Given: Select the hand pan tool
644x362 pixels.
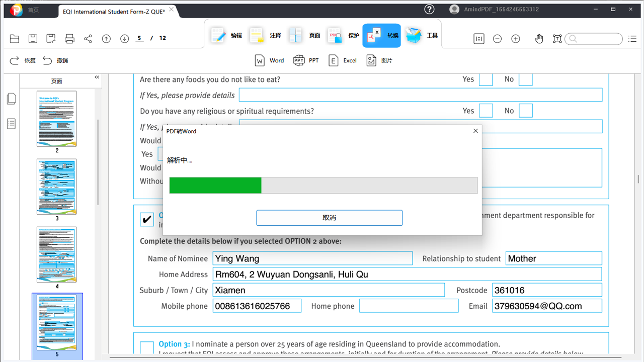Looking at the screenshot, I should pyautogui.click(x=539, y=39).
